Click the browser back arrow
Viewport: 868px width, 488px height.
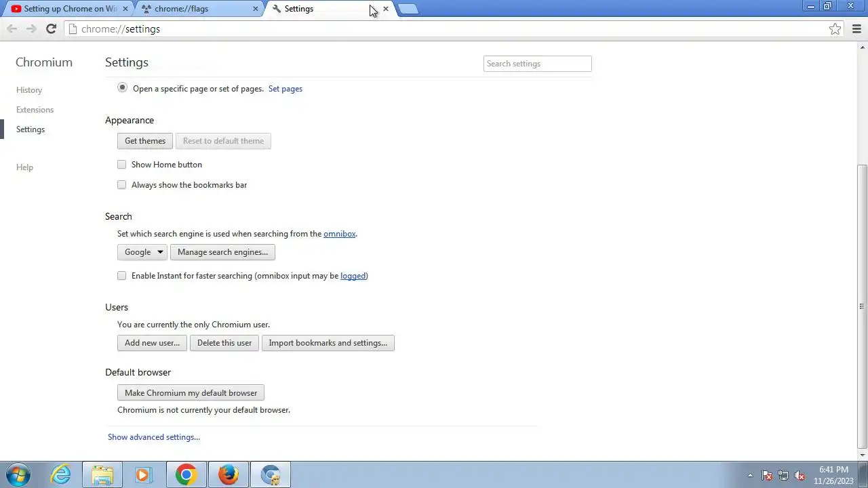[x=12, y=28]
